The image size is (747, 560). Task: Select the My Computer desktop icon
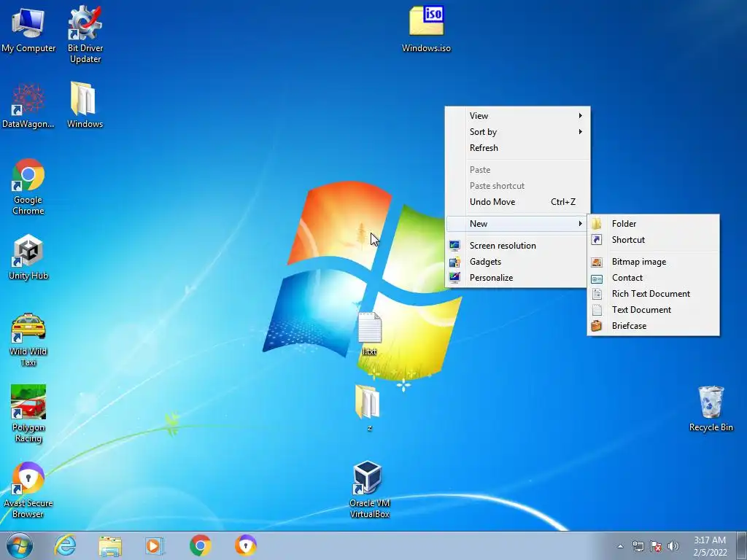click(x=28, y=29)
